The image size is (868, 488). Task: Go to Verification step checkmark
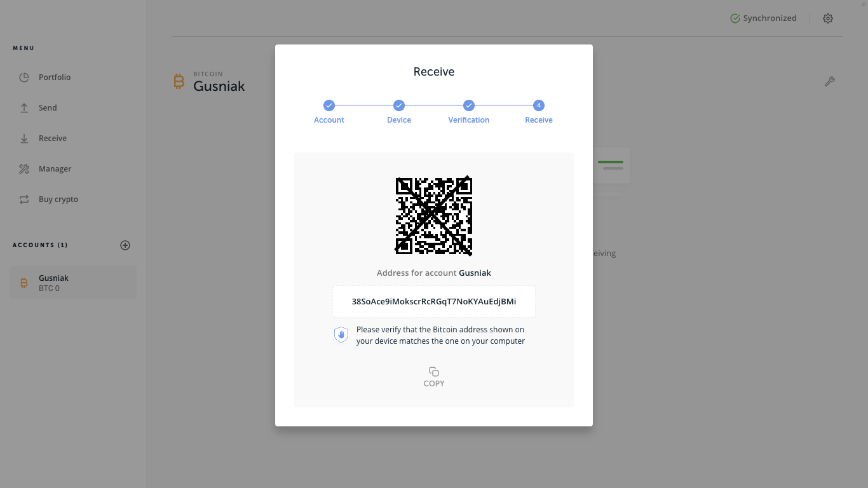click(x=468, y=105)
